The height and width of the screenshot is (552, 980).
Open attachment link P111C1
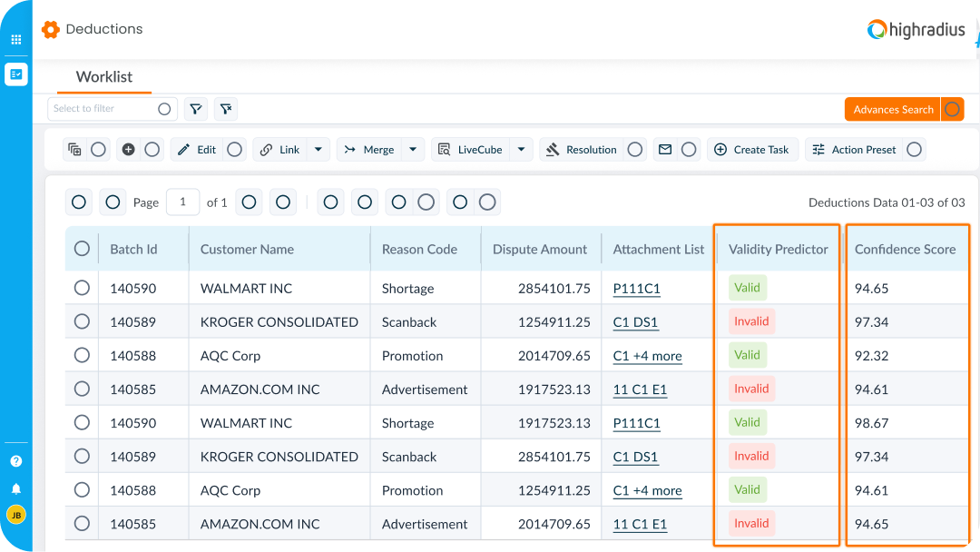pos(636,288)
